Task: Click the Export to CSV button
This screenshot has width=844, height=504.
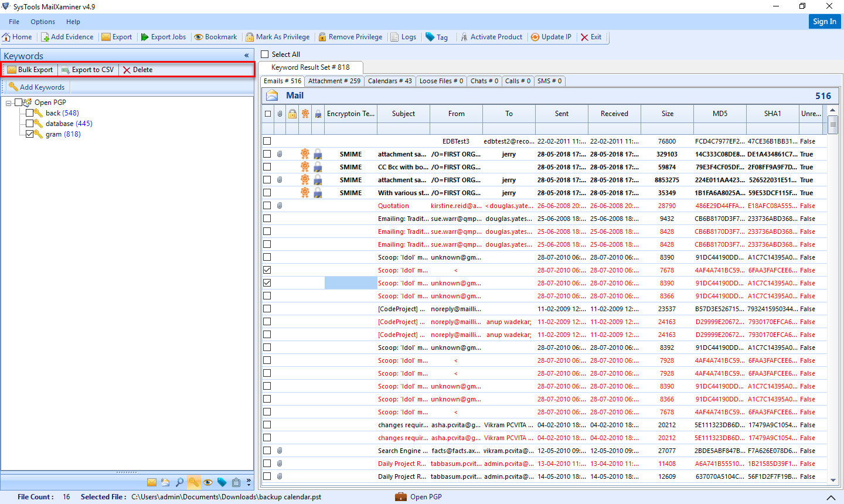Action: [88, 70]
